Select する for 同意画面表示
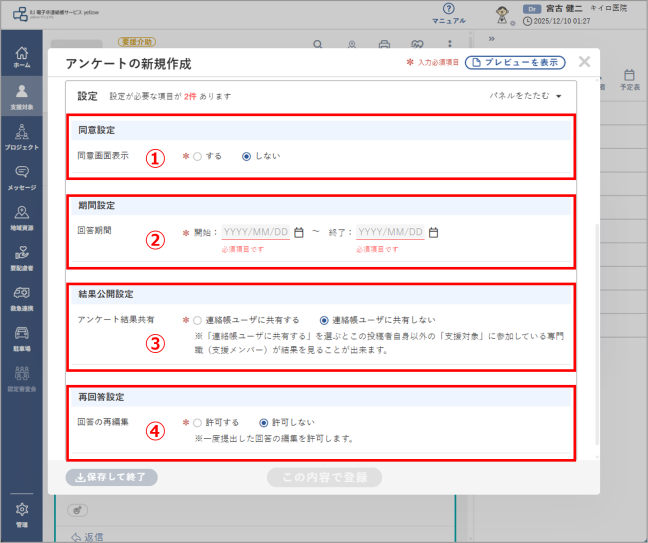This screenshot has width=648, height=543. coord(198,157)
